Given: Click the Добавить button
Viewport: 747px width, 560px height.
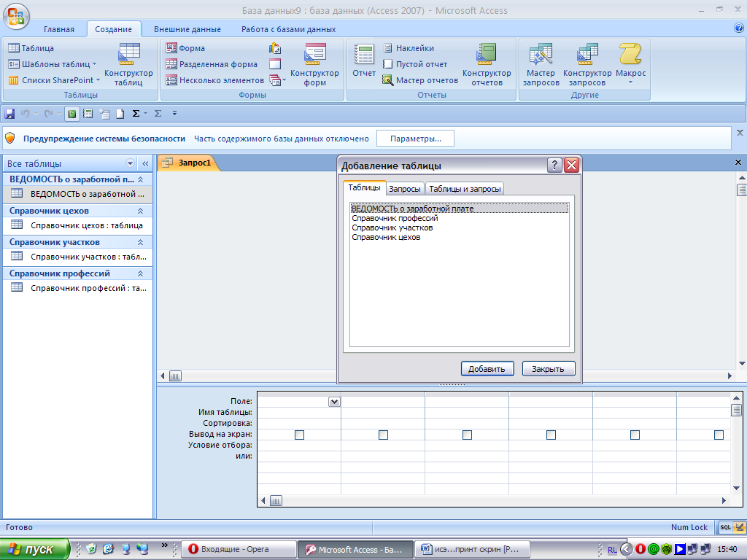Looking at the screenshot, I should coord(487,368).
